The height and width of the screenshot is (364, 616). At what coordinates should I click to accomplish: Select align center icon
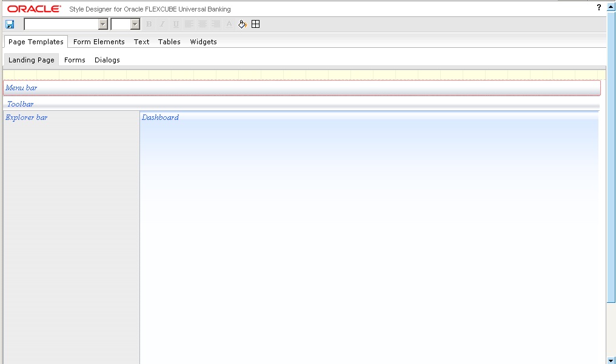(203, 24)
